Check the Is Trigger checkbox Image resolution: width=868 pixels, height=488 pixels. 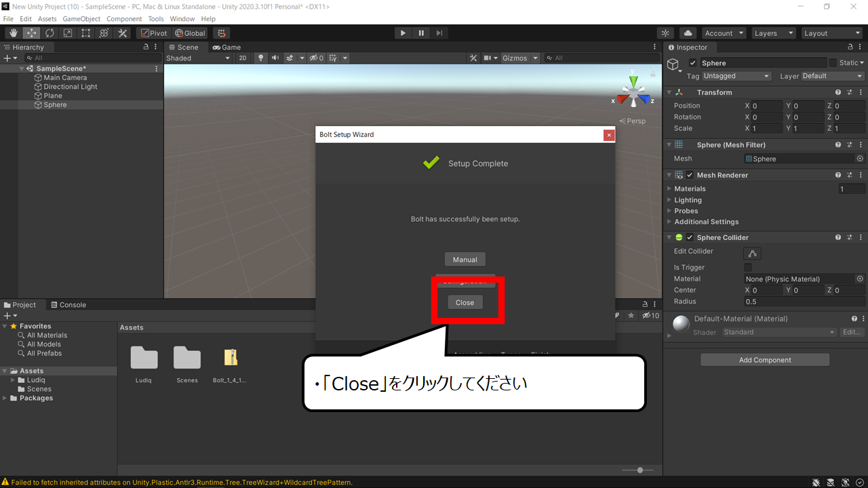point(748,268)
